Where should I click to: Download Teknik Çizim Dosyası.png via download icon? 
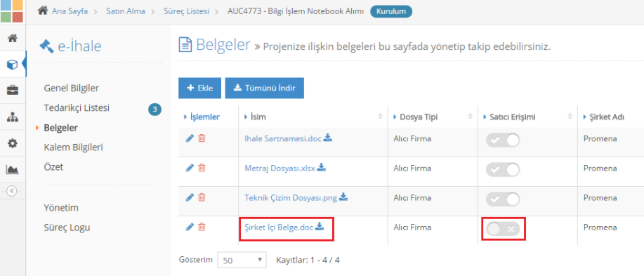[x=343, y=197]
